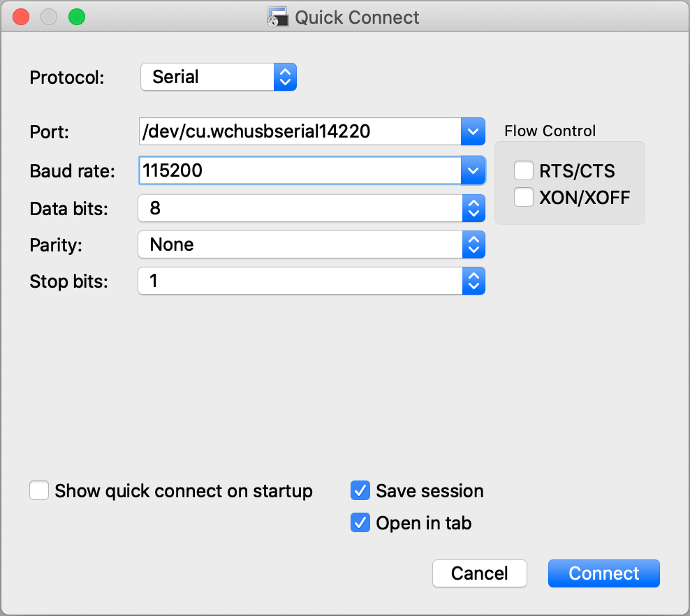Open the Stop bits selector
Viewport: 690px width, 616px height.
click(x=311, y=281)
